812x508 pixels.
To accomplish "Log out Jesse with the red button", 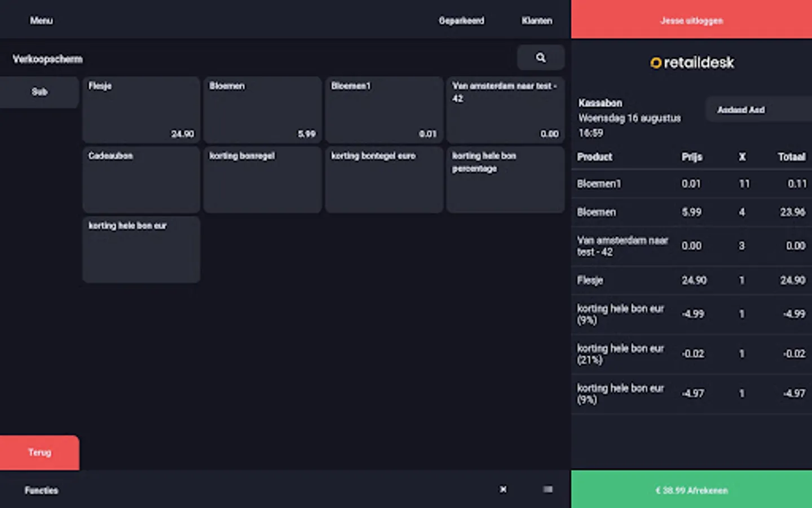I will (x=691, y=20).
